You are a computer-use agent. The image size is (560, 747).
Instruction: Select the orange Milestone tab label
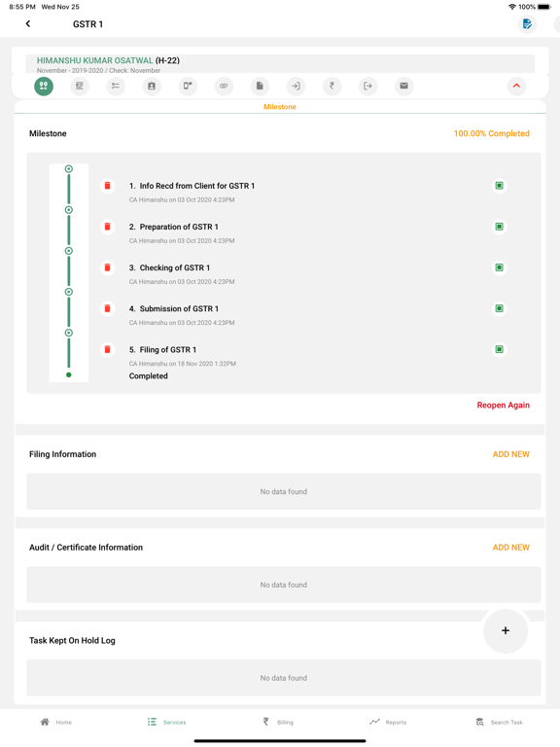click(280, 107)
